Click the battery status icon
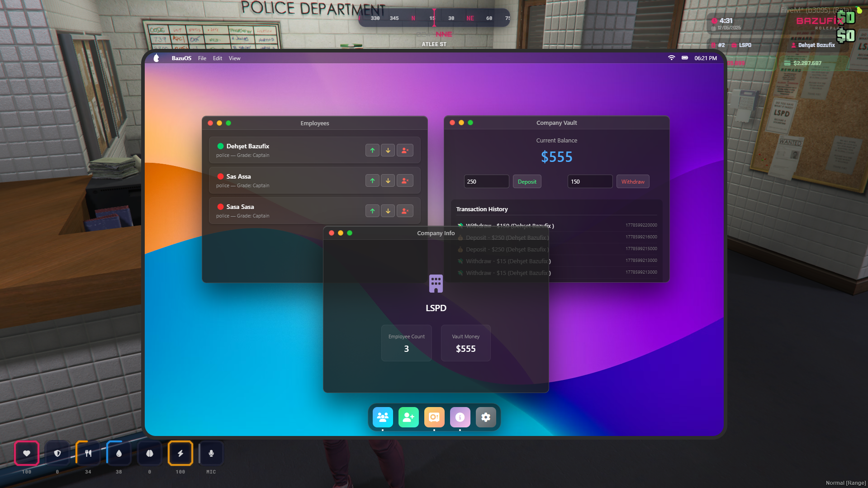Viewport: 868px width, 488px height. point(685,58)
